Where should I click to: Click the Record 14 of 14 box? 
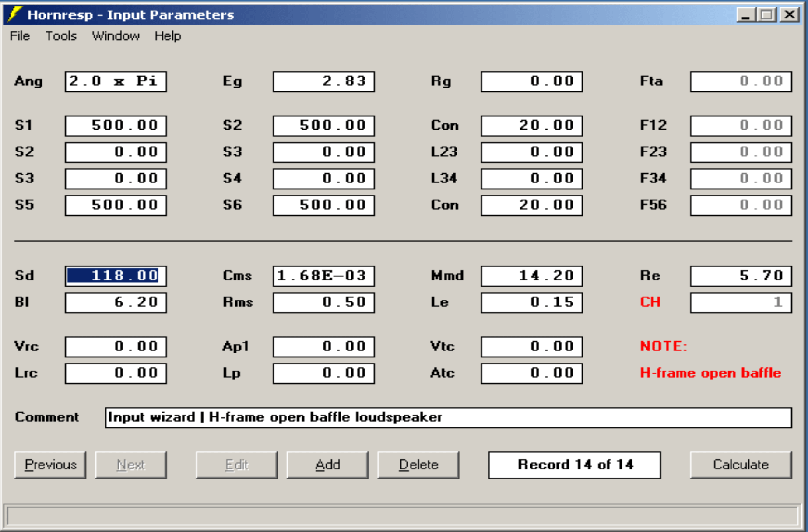tap(575, 465)
